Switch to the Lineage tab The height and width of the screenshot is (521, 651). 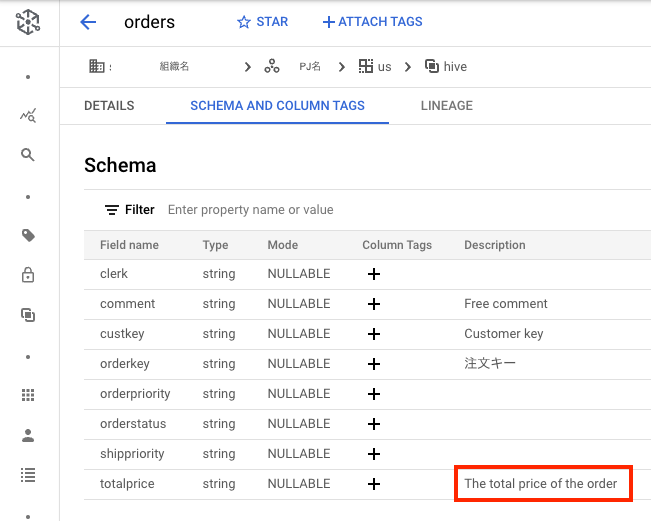point(447,106)
